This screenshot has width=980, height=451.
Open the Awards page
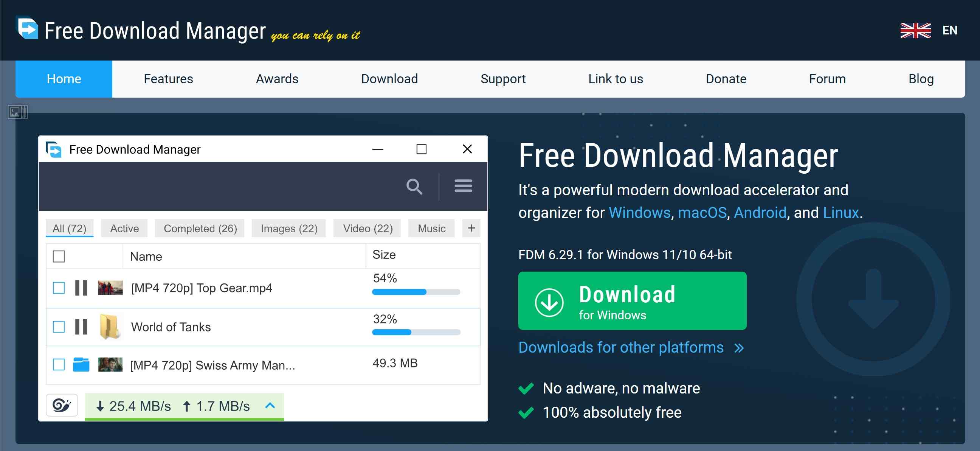(277, 79)
